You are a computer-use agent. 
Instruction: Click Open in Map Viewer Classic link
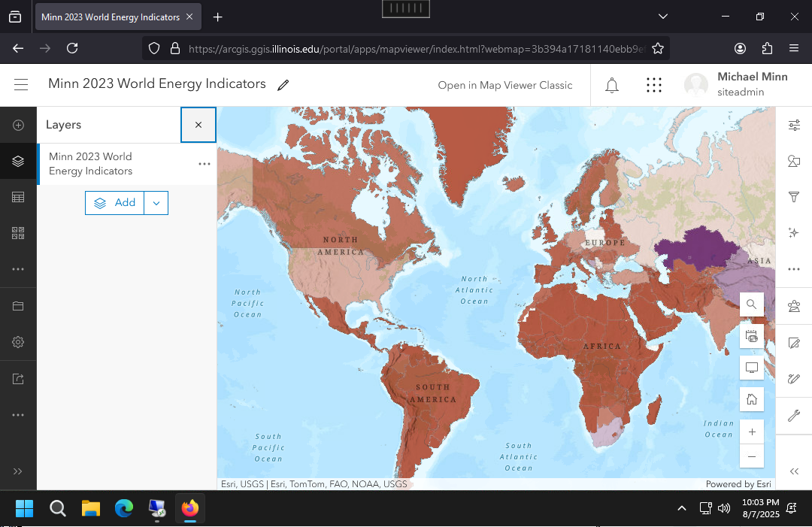(505, 85)
